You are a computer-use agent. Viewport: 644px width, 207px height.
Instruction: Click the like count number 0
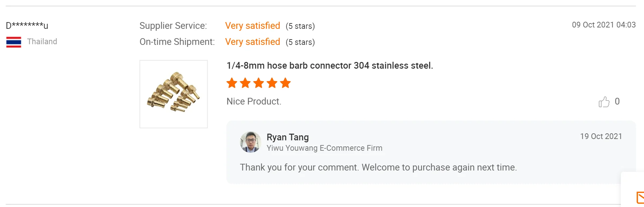[617, 101]
